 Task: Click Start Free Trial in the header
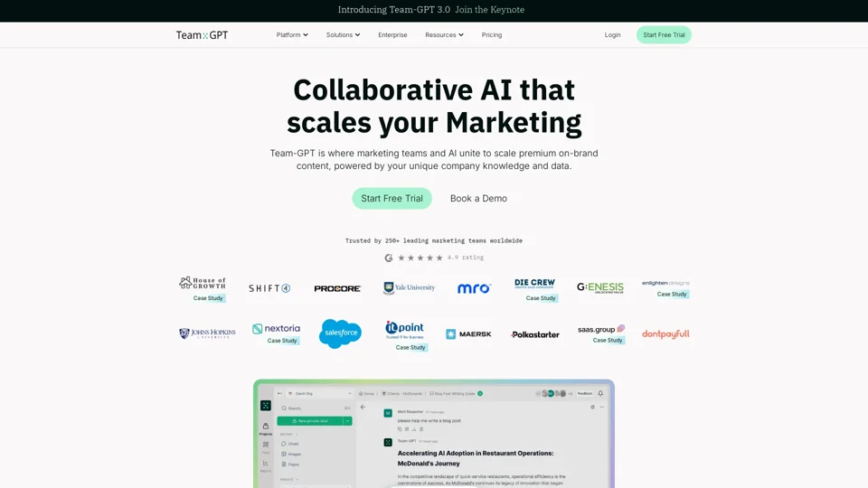664,35
